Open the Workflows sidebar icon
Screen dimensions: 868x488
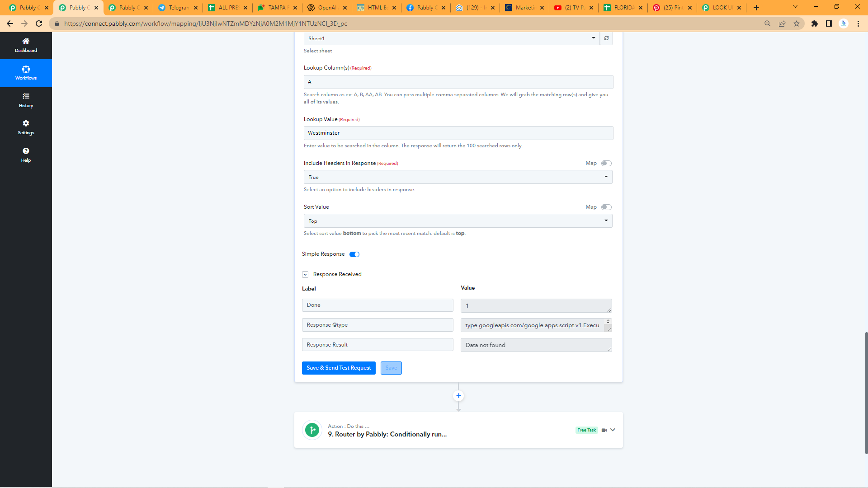tap(26, 69)
